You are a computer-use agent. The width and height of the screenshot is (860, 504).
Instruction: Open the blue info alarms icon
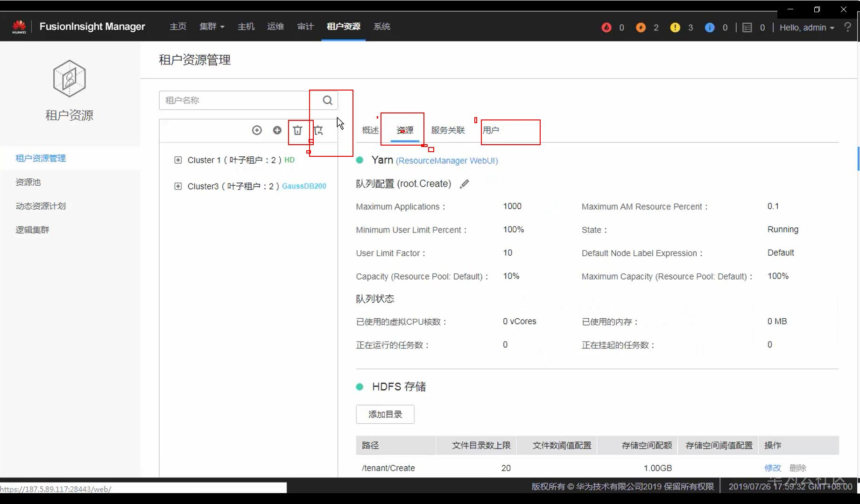click(x=710, y=28)
